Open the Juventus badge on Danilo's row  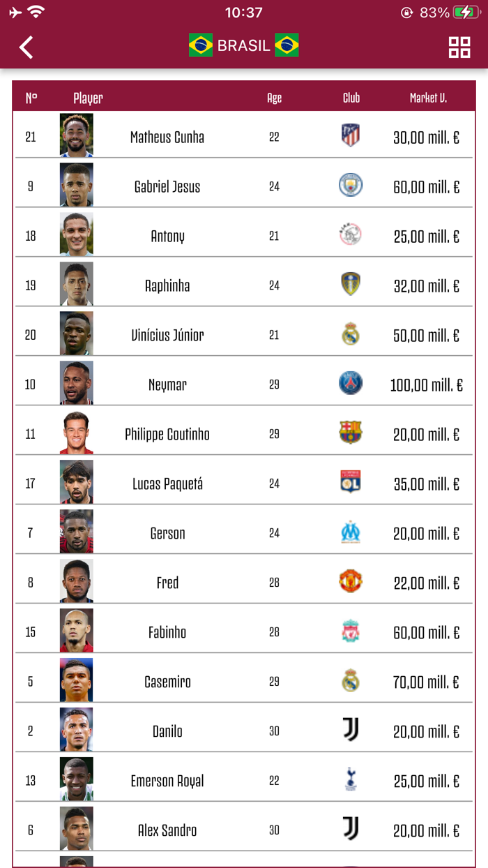350,730
